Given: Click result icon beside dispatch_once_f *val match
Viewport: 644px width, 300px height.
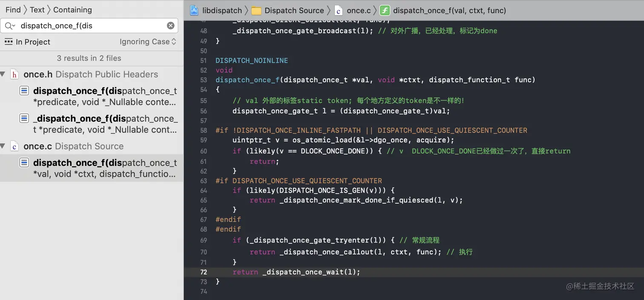Looking at the screenshot, I should (24, 162).
